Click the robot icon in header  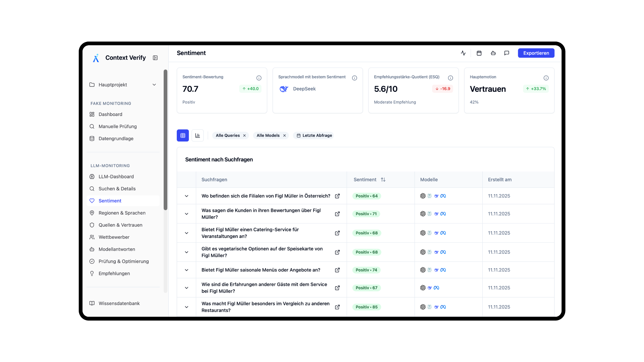[x=493, y=53]
